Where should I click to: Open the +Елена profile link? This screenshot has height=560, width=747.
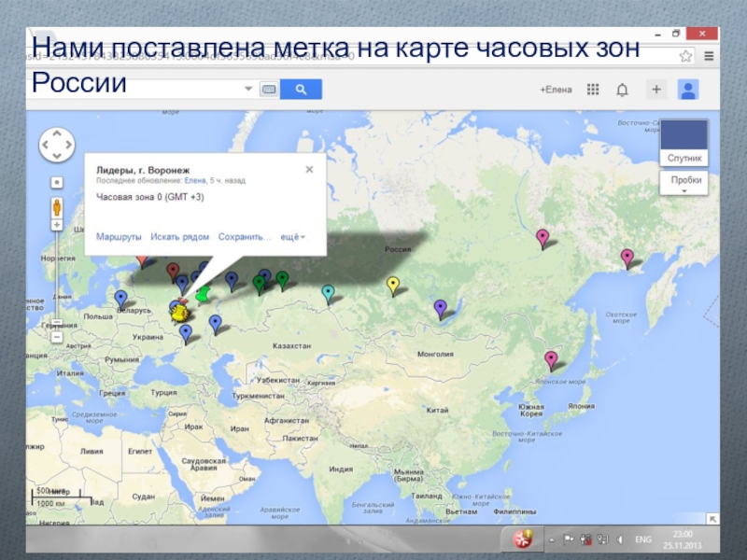click(556, 90)
